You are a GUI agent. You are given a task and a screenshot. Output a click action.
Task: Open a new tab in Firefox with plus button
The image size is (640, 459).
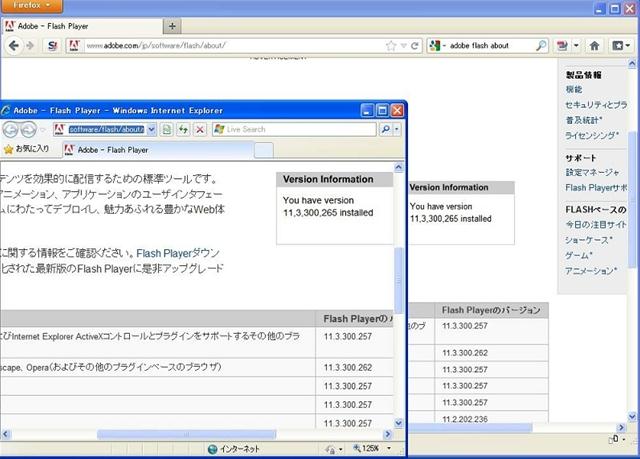coord(172,26)
